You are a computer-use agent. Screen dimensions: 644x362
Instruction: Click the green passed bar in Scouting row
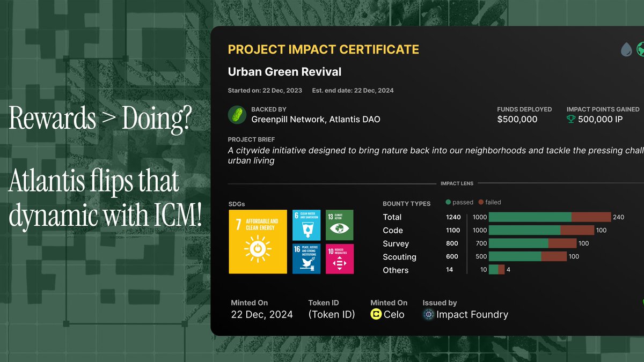pyautogui.click(x=515, y=256)
